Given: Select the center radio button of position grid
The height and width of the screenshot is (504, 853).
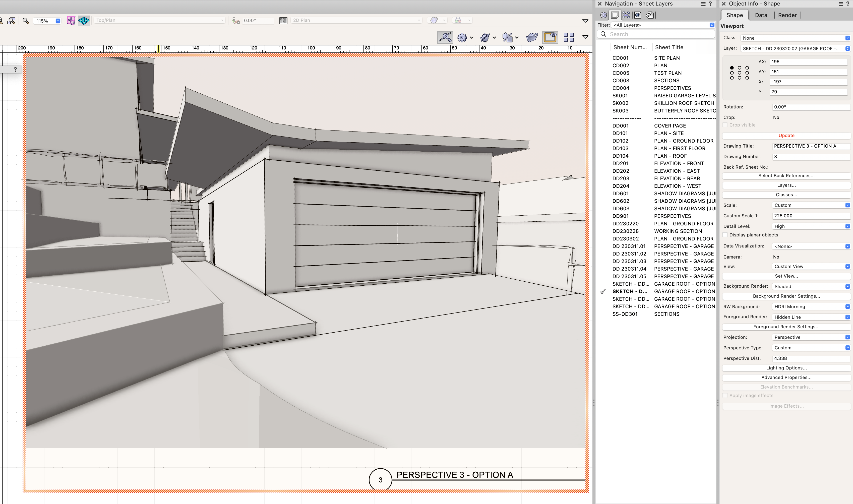Looking at the screenshot, I should 739,73.
